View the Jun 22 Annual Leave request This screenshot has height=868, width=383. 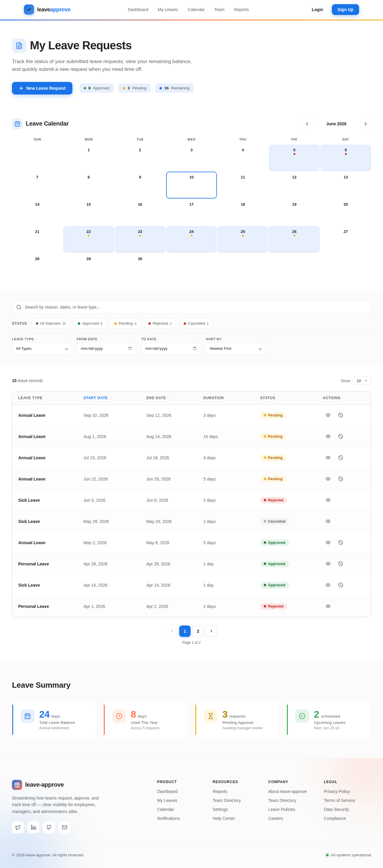[328, 479]
